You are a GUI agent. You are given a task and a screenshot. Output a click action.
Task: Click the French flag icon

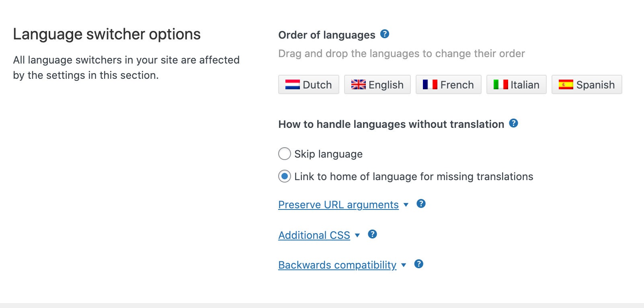pos(430,84)
